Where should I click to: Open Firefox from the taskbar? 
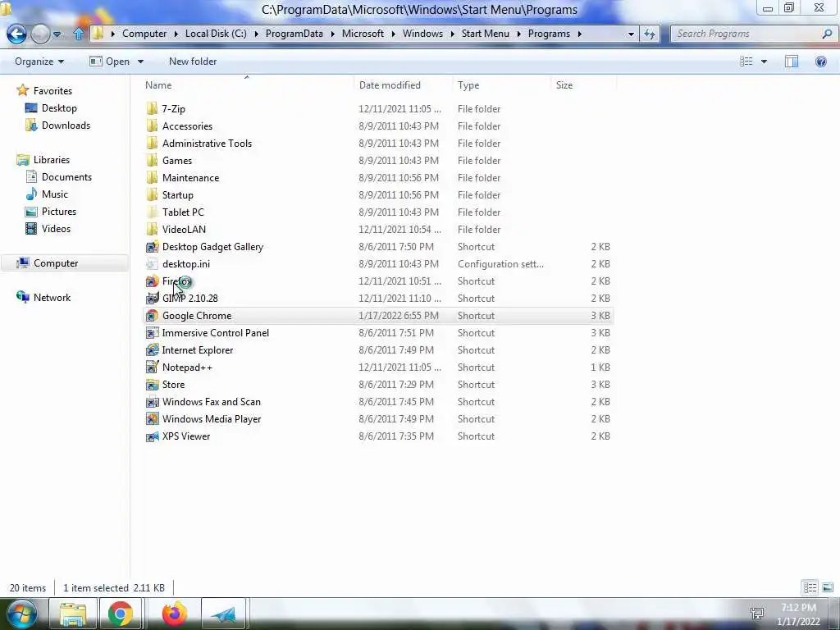pyautogui.click(x=175, y=614)
